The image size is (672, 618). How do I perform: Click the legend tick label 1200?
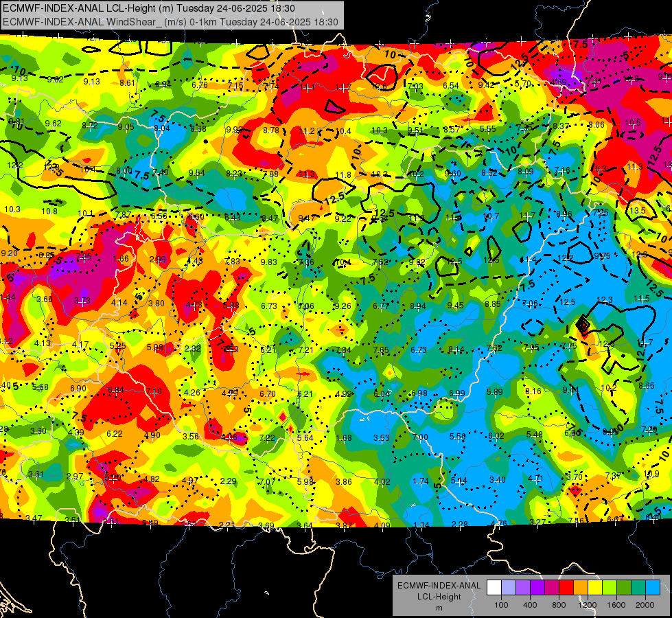pyautogui.click(x=588, y=605)
